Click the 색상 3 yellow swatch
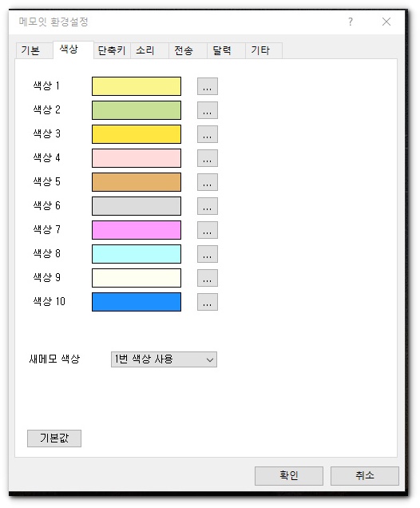 (x=137, y=134)
